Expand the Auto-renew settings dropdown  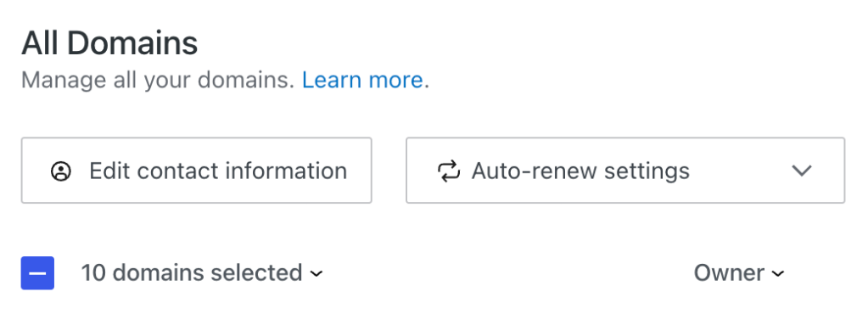(x=625, y=171)
